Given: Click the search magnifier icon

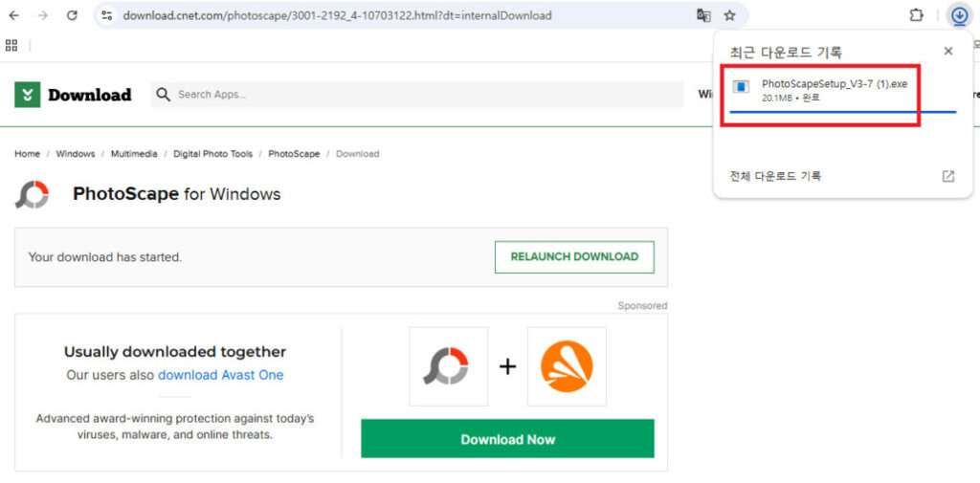Looking at the screenshot, I should tap(163, 95).
